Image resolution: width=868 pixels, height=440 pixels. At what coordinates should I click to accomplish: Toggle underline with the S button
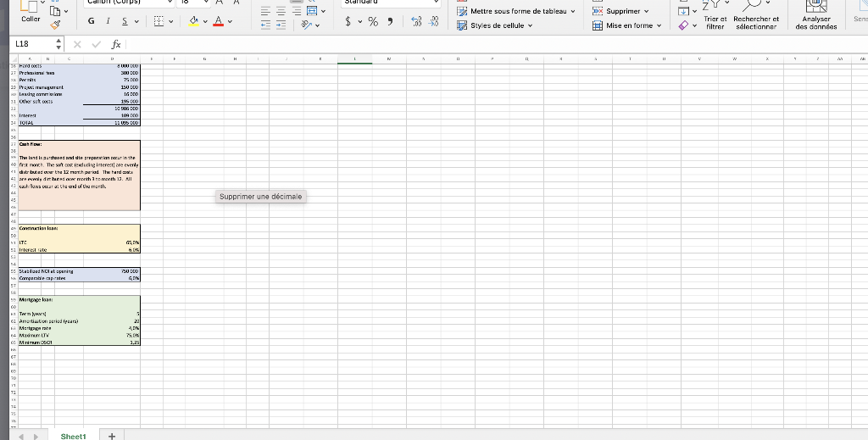(x=125, y=21)
